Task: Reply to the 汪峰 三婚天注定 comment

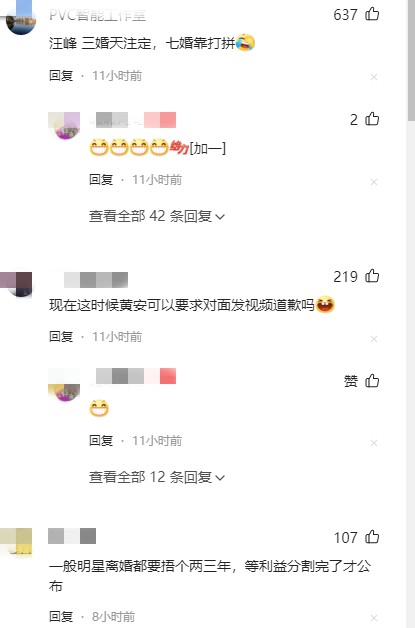Action: coord(61,75)
